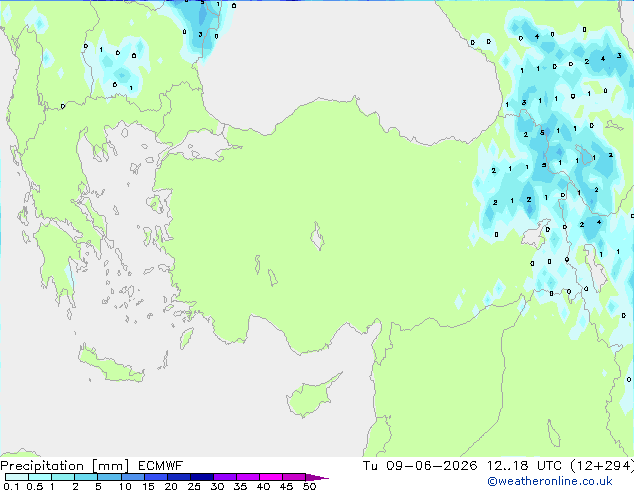Click the legend scale label "15"
Viewport: 634px width, 490px height.
click(x=148, y=486)
